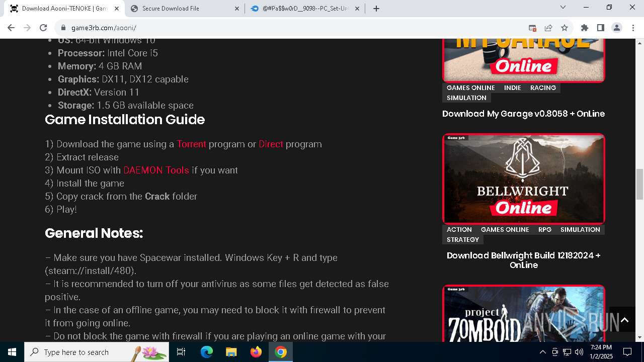Open File Explorer from taskbar
The height and width of the screenshot is (362, 644).
231,352
